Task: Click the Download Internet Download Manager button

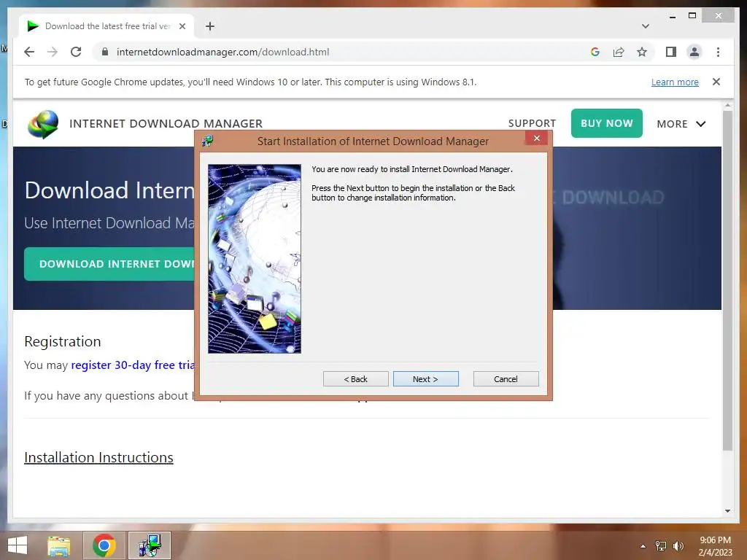Action: click(109, 264)
